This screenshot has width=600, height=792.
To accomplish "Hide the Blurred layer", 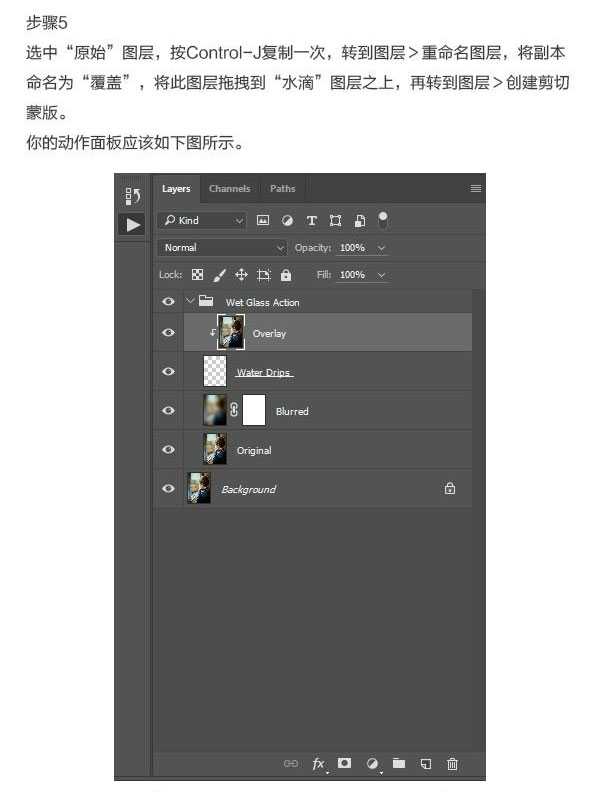I will (x=169, y=410).
